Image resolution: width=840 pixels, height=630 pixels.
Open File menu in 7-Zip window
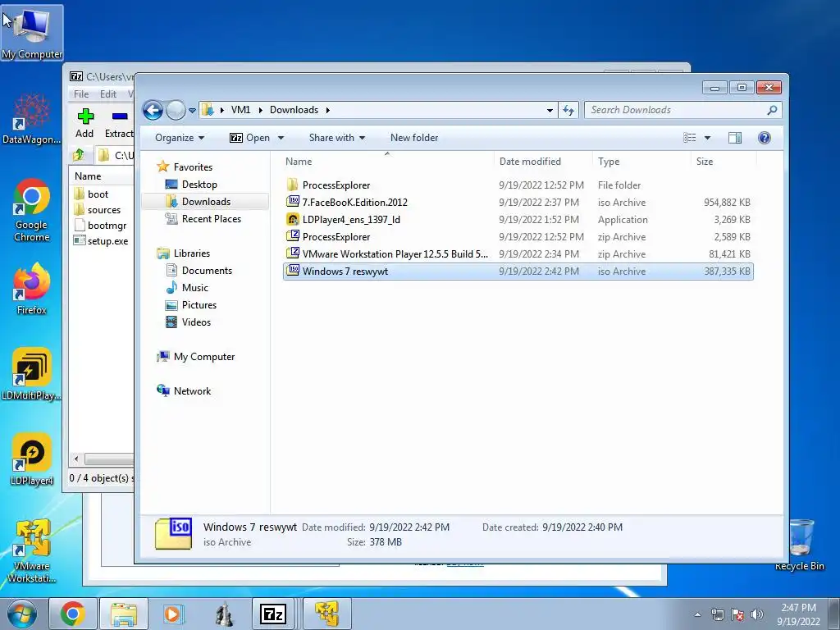tap(81, 94)
